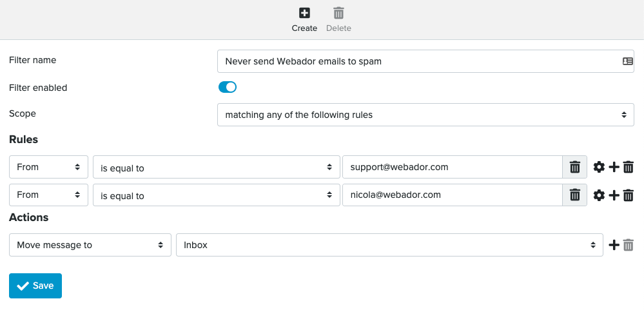Clear nicola@webador.com value with its trash icon
The height and width of the screenshot is (310, 644).
[574, 195]
